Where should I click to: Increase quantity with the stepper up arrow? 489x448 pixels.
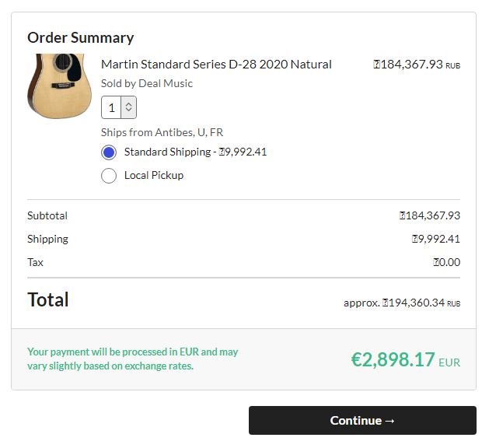tap(129, 103)
